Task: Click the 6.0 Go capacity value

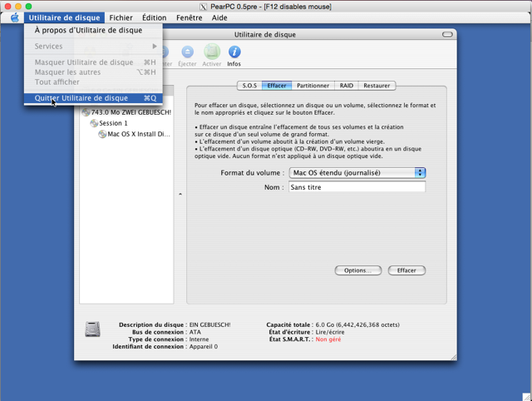Action: coord(357,324)
